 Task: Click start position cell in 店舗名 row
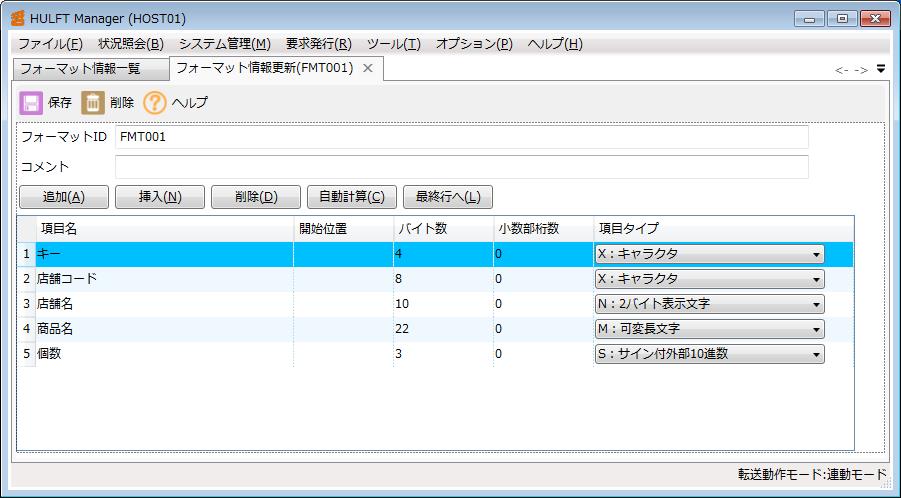click(343, 304)
